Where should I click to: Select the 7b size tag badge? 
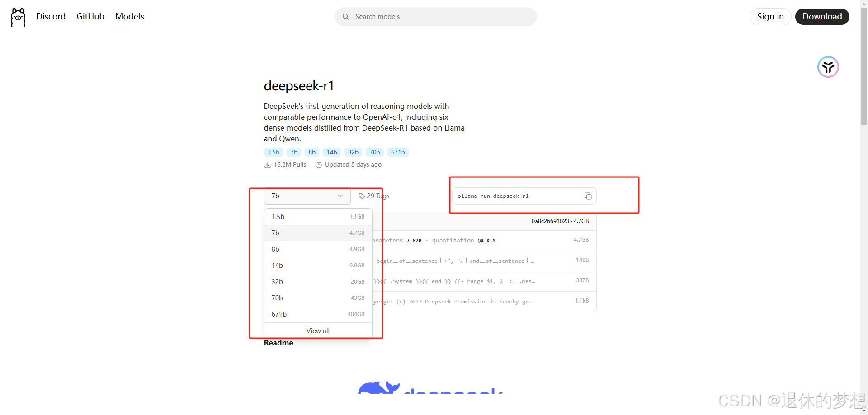pyautogui.click(x=294, y=152)
